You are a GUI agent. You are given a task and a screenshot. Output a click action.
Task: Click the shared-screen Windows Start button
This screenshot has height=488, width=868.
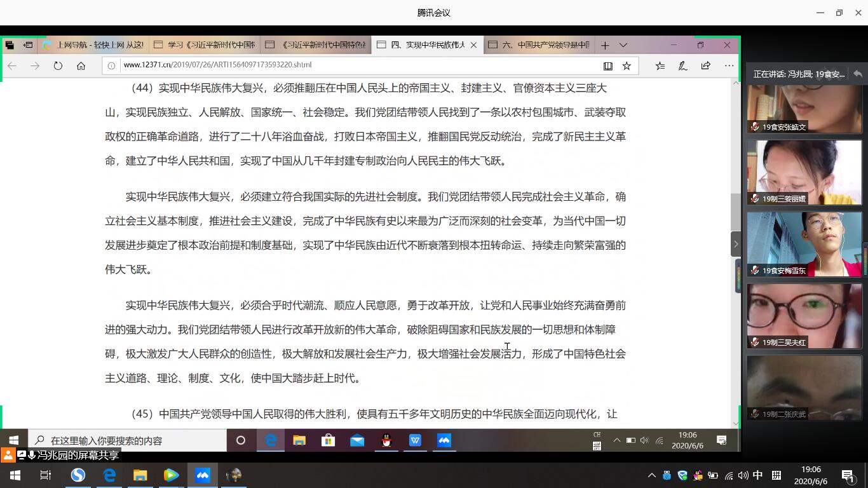(x=13, y=440)
